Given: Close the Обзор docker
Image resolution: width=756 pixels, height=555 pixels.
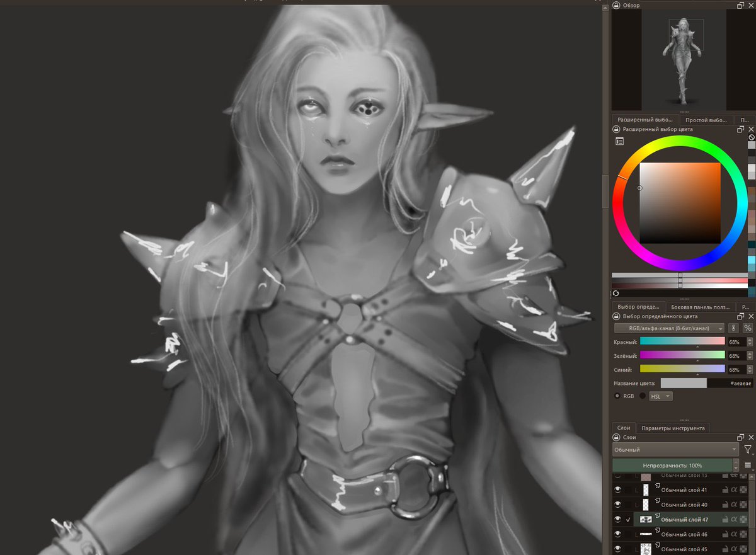Looking at the screenshot, I should click(x=751, y=5).
